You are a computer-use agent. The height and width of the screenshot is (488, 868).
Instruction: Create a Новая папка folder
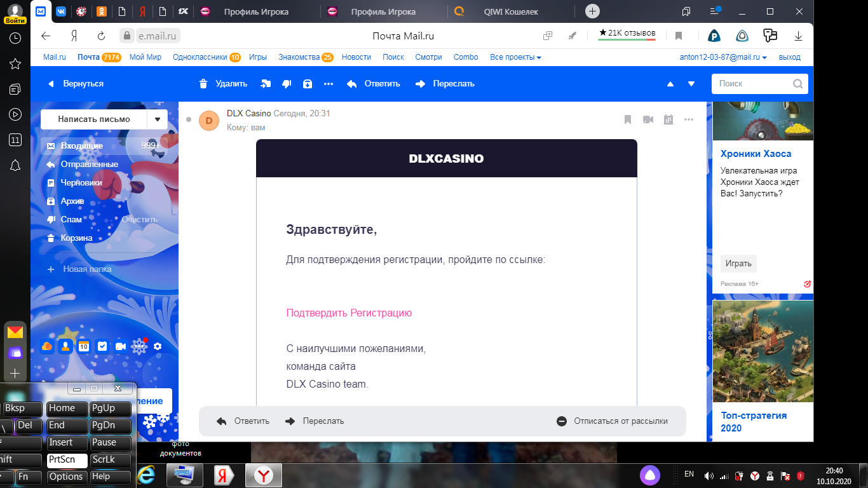tap(79, 269)
